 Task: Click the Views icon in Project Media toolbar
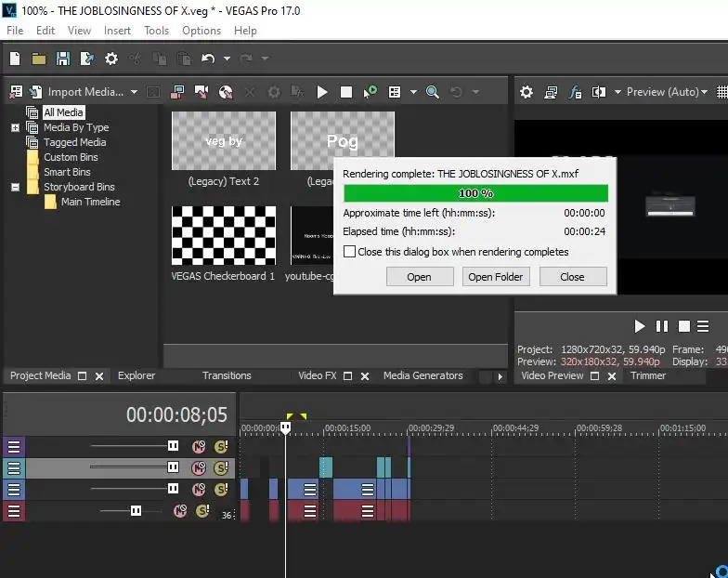(x=395, y=91)
